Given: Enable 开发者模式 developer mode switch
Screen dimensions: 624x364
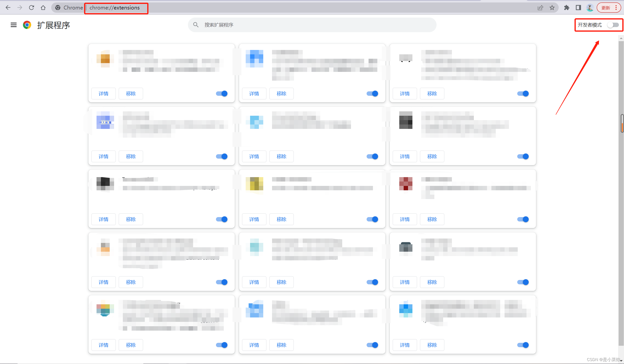Looking at the screenshot, I should 613,25.
